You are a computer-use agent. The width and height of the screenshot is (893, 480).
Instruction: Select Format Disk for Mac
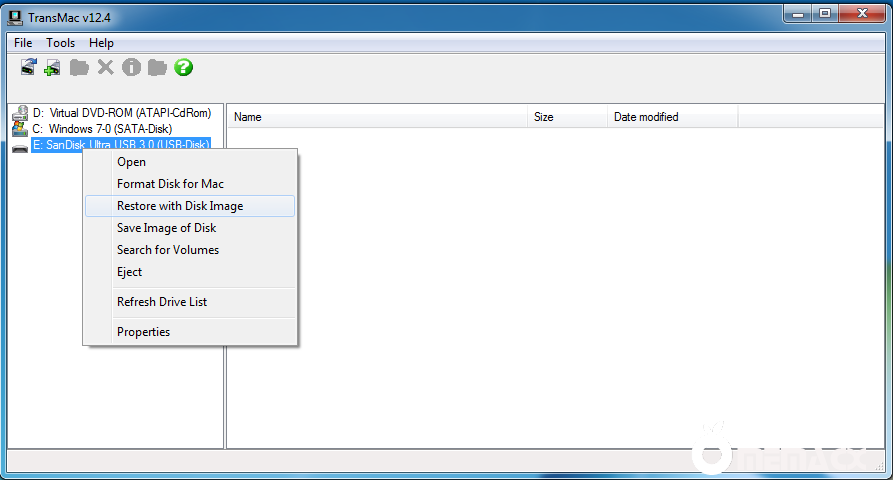190,184
